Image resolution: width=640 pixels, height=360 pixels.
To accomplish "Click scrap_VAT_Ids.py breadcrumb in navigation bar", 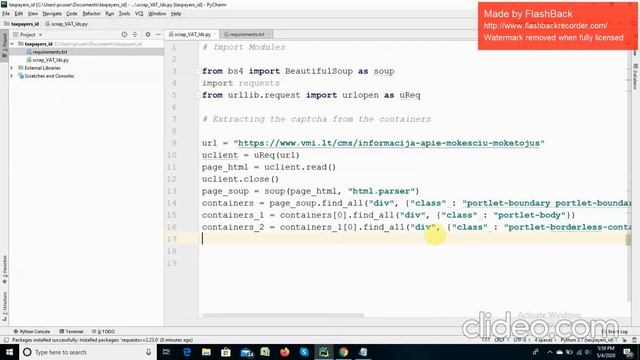I will pos(66,24).
